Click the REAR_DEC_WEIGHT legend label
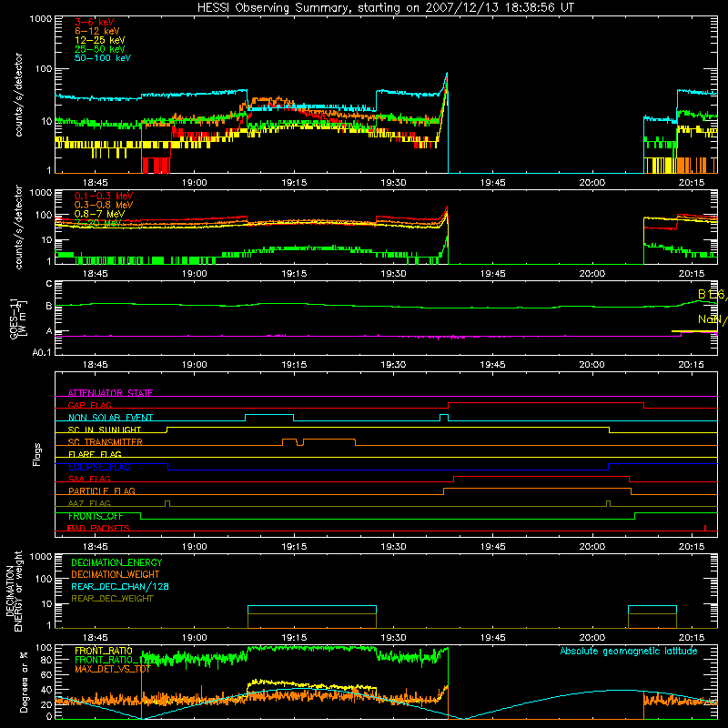The image size is (728, 728). [112, 599]
